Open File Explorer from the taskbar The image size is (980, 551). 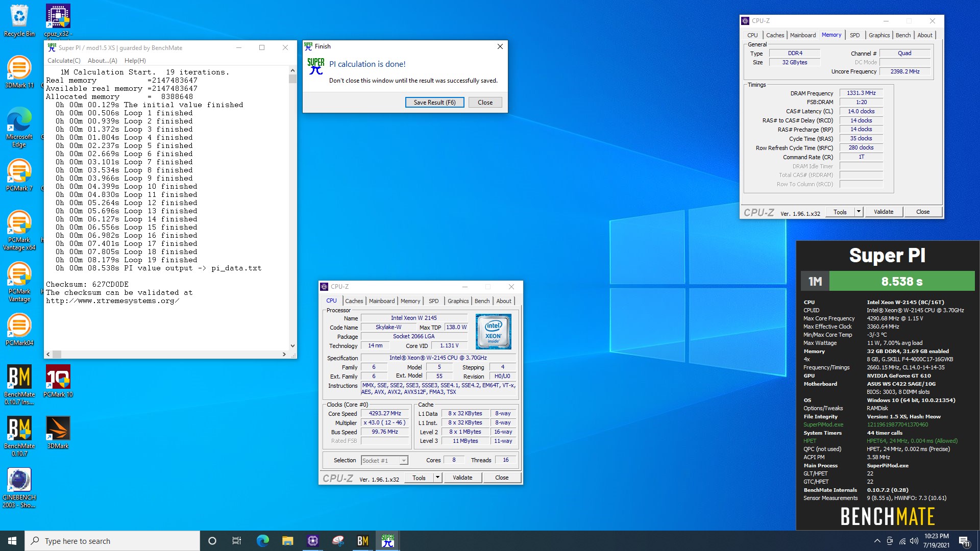287,541
